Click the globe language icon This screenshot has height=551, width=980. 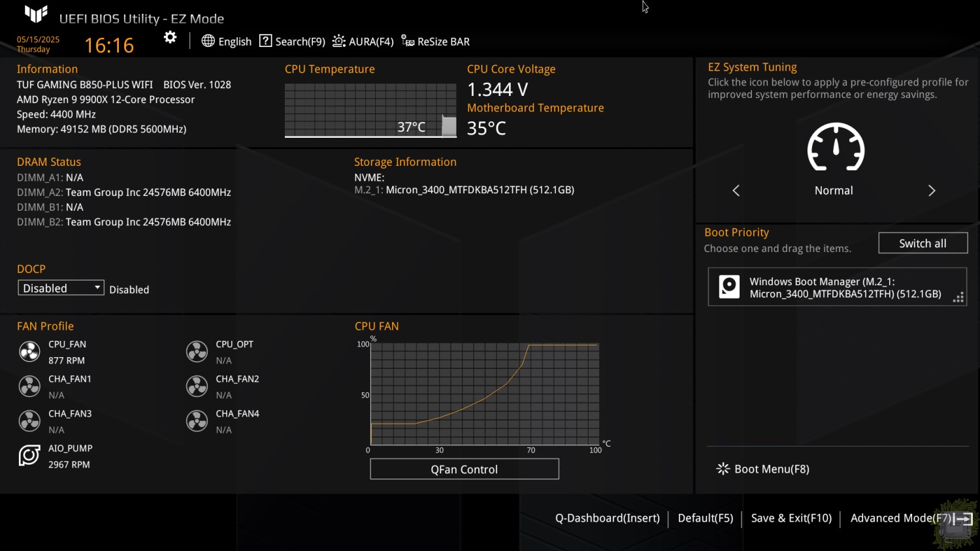[x=208, y=41]
